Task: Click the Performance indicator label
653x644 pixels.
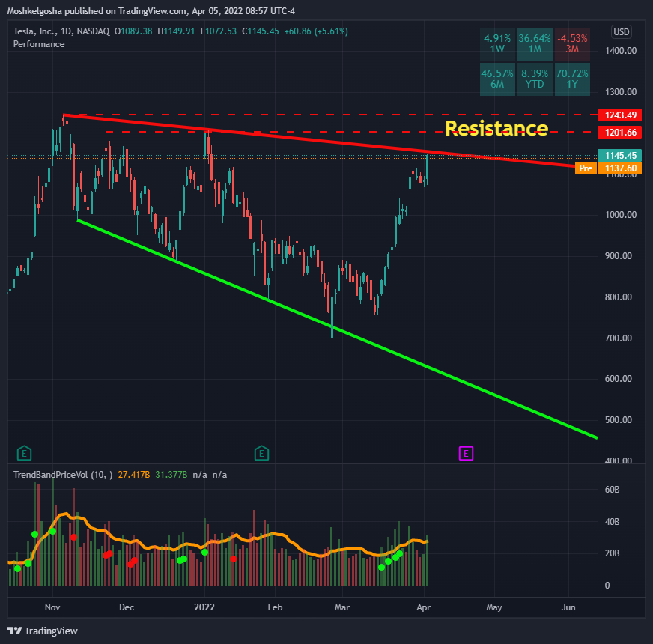Action: pyautogui.click(x=39, y=44)
